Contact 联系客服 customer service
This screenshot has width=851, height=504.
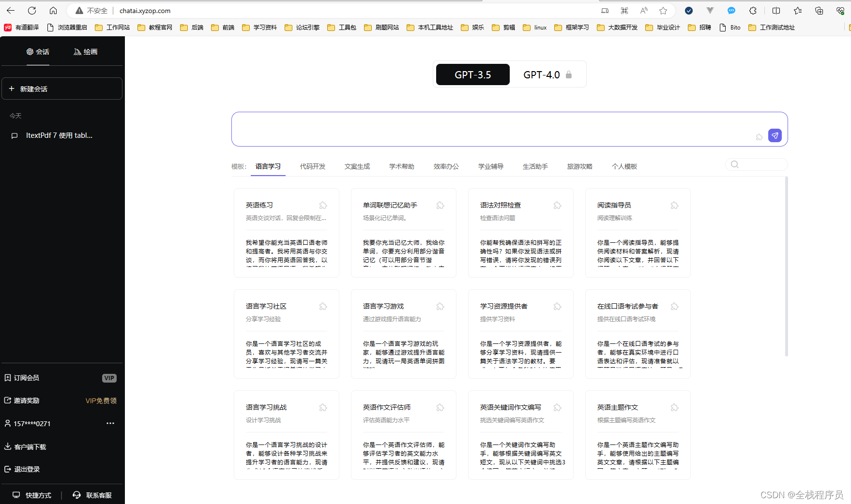tap(92, 495)
